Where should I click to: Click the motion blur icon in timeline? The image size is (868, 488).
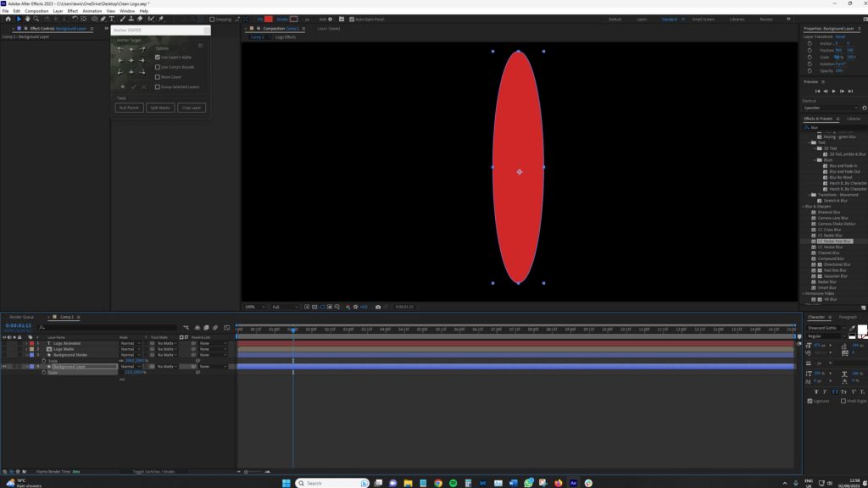(215, 328)
